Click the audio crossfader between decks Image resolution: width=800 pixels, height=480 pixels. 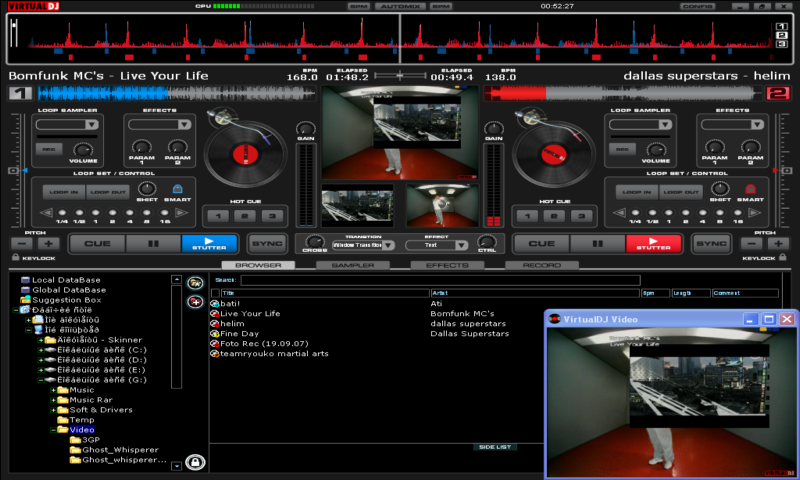[400, 75]
